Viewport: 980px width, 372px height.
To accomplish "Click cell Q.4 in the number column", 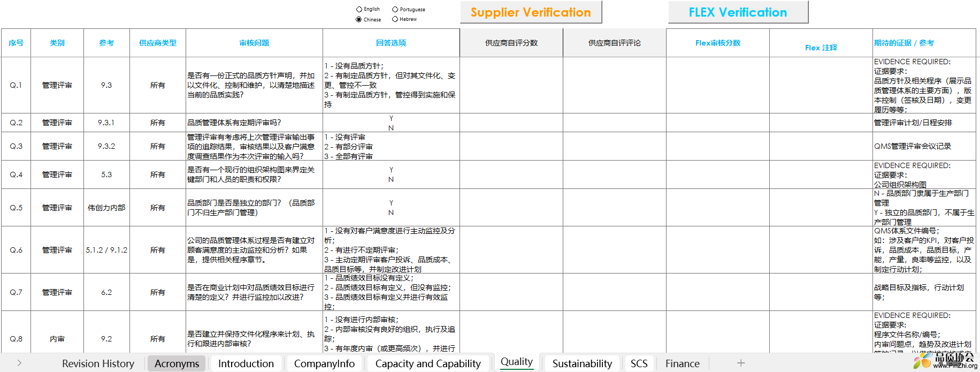I will pyautogui.click(x=16, y=174).
